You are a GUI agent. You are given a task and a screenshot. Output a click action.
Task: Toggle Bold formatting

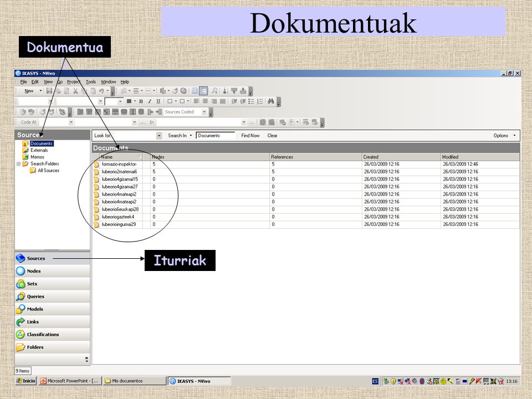(x=141, y=101)
